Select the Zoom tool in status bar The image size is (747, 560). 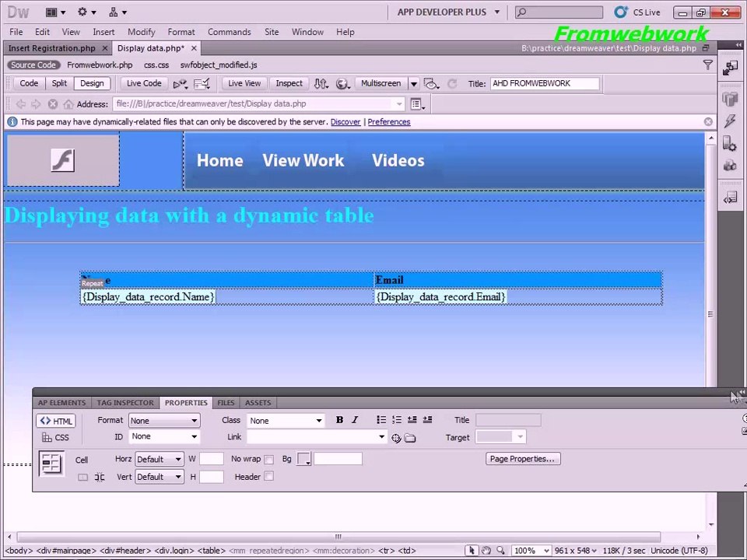pyautogui.click(x=500, y=551)
